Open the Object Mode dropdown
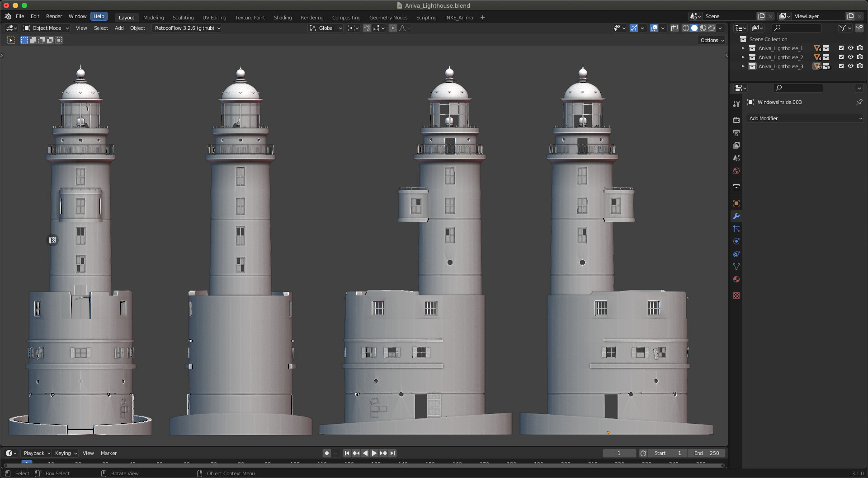 click(x=47, y=28)
